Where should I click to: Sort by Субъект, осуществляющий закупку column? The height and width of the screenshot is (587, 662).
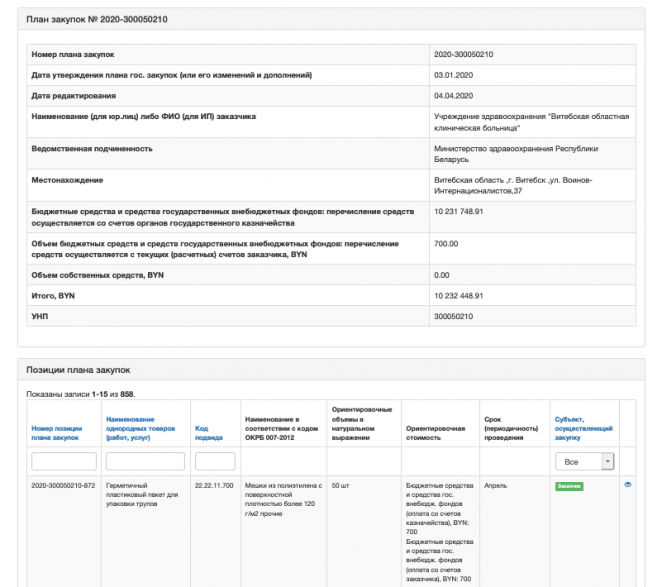(579, 428)
